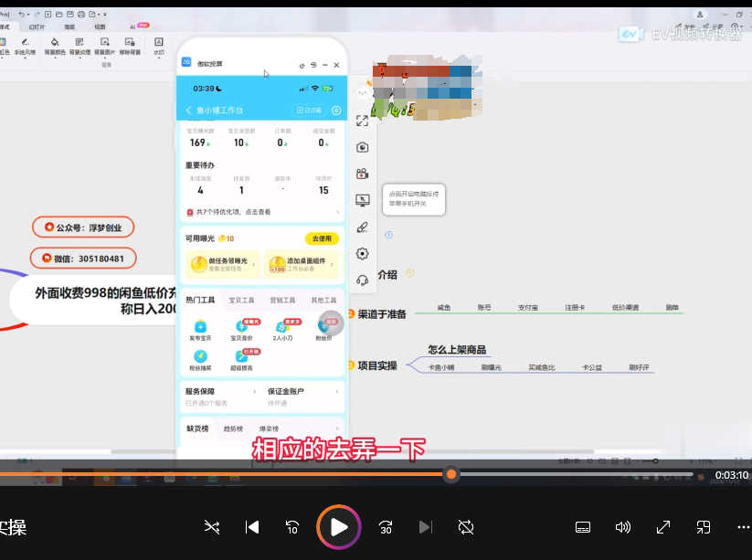The height and width of the screenshot is (560, 752).
Task: Click the rotate icon in 傲软投屏 title bar
Action: 313,65
